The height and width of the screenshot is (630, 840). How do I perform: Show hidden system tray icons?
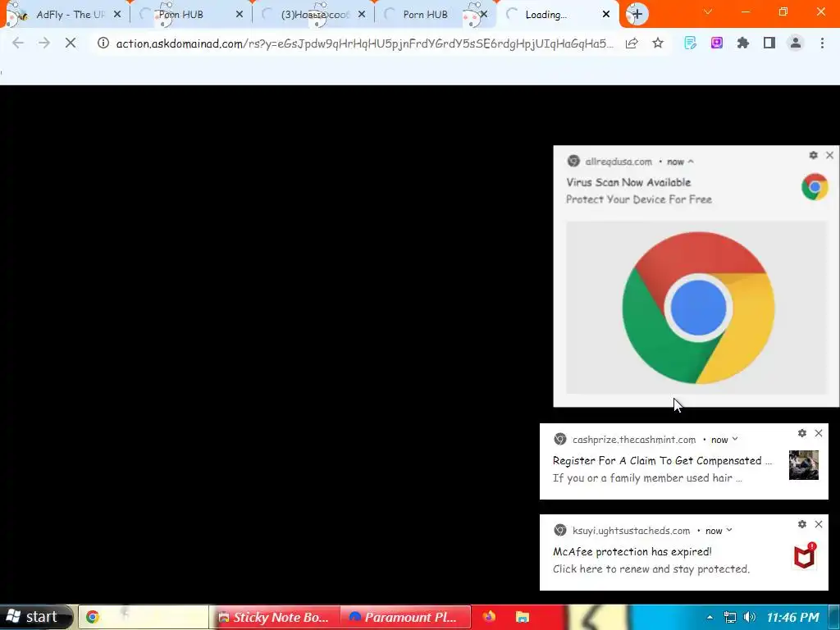(710, 617)
